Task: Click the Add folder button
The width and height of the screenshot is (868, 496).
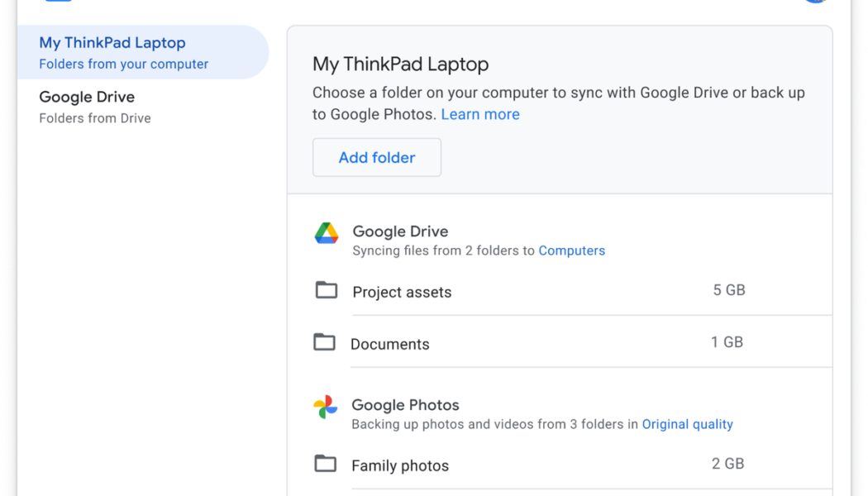Action: (376, 157)
